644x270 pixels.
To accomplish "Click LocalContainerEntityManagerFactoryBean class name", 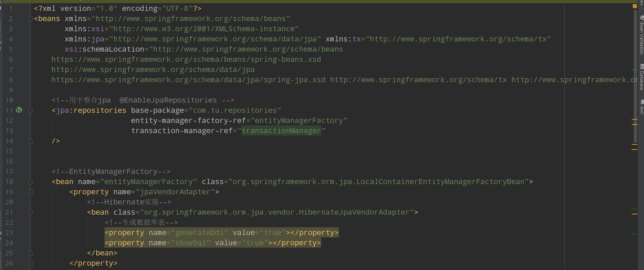I will [x=441, y=182].
